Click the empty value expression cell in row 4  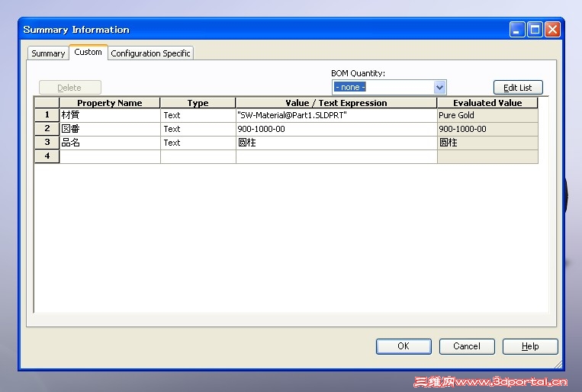pyautogui.click(x=336, y=156)
